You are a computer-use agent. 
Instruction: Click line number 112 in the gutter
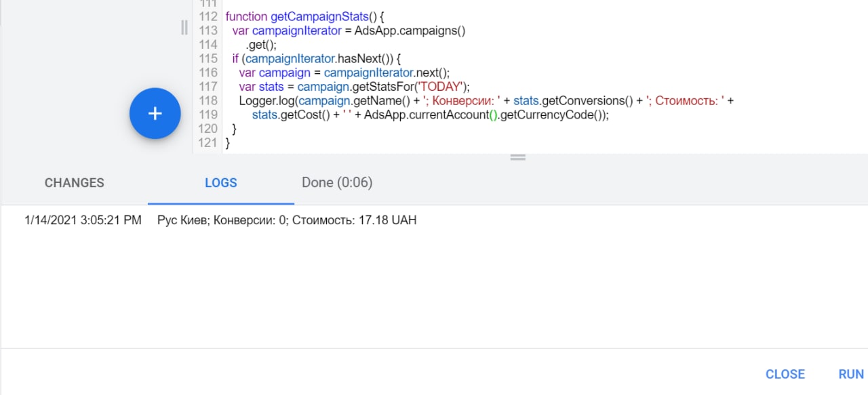[x=209, y=16]
